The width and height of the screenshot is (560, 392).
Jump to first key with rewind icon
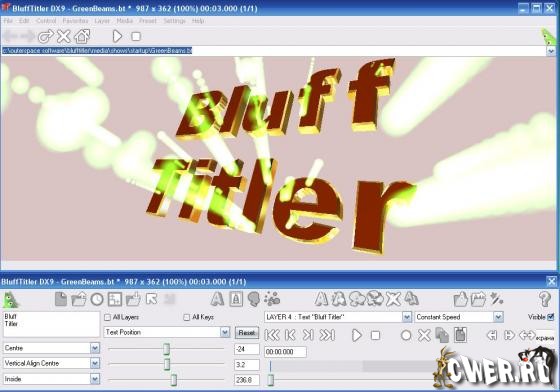point(272,335)
